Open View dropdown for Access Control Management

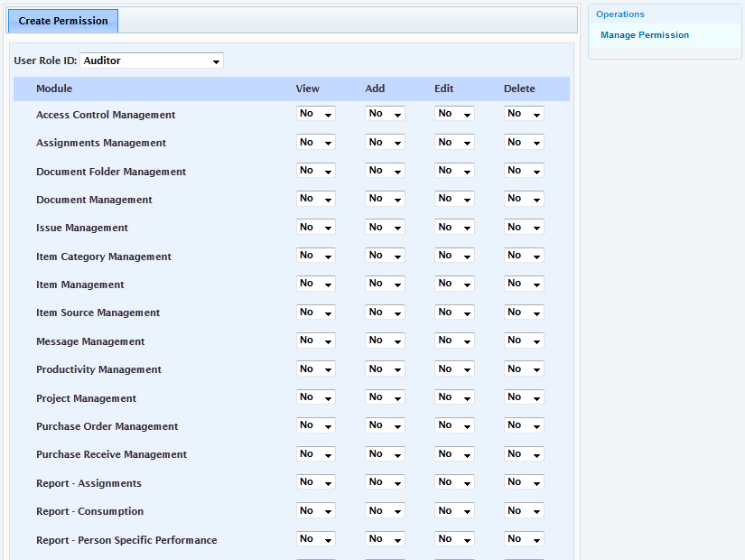315,114
